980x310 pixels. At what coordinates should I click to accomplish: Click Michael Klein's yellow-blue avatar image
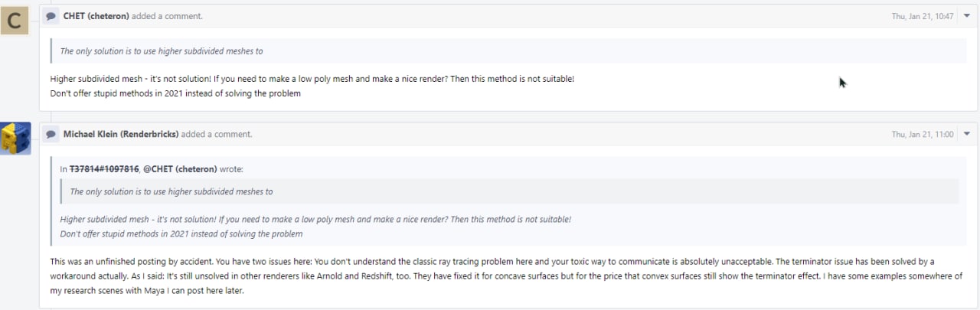tap(15, 138)
